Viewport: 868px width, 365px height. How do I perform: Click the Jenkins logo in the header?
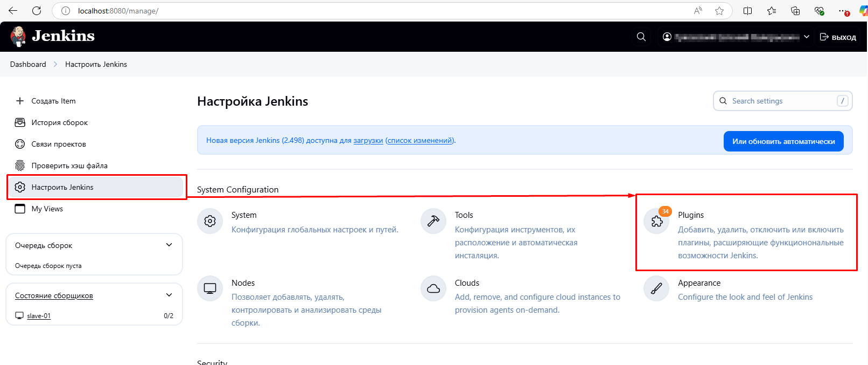point(52,36)
